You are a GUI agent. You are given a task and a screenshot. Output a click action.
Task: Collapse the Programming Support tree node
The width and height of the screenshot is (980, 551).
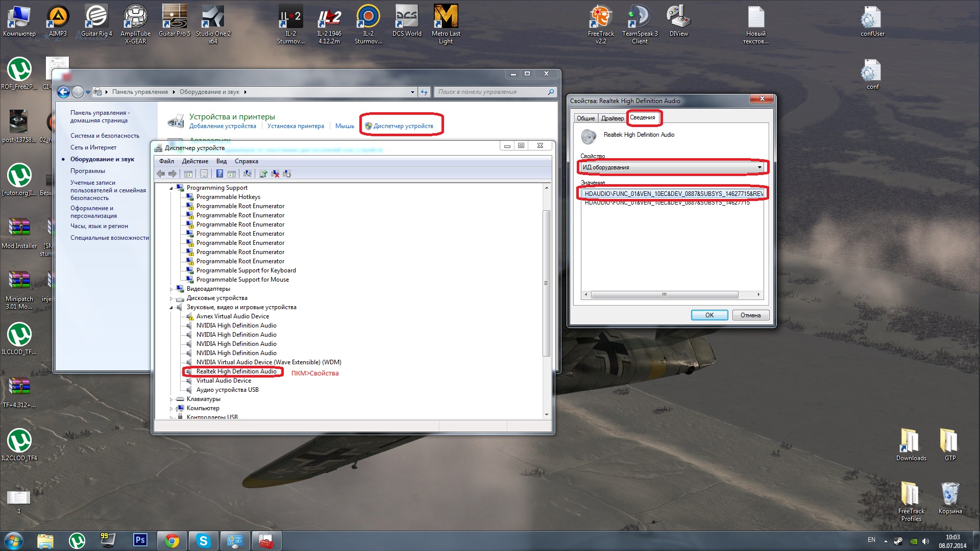pos(171,188)
